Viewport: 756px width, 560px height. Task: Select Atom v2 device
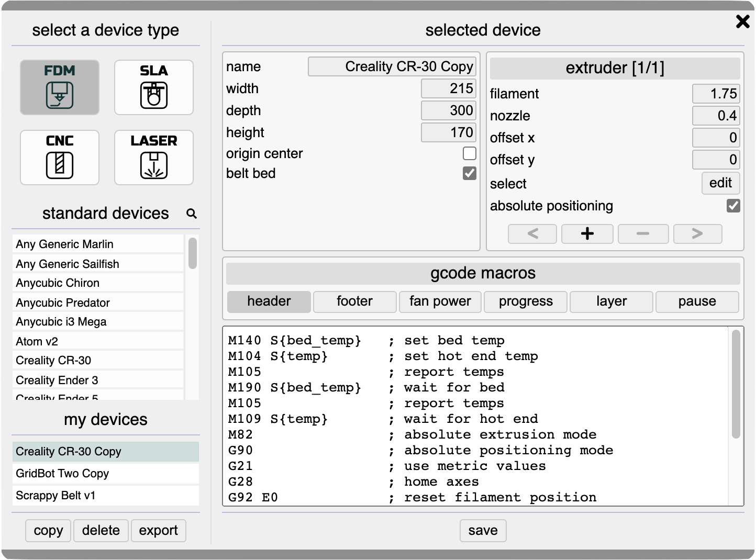click(x=98, y=341)
